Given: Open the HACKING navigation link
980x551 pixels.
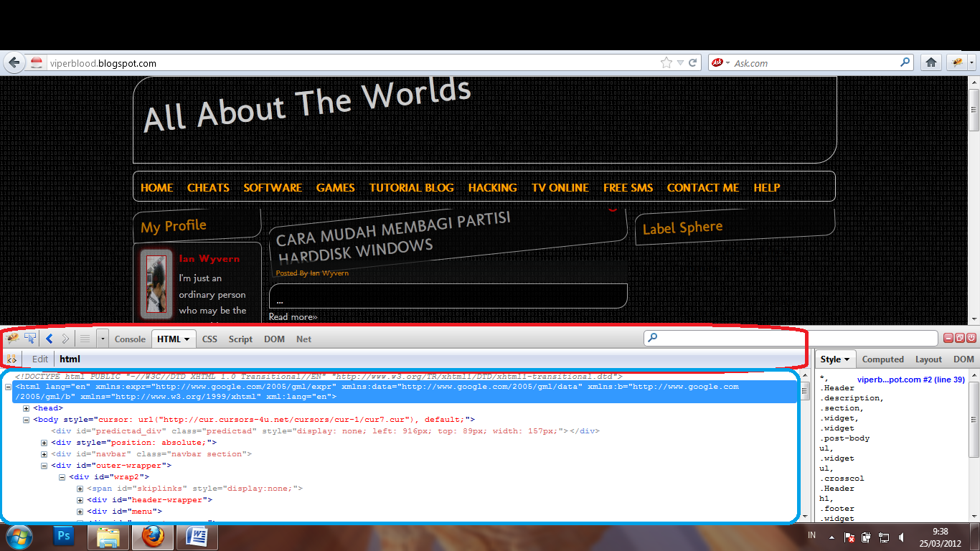Looking at the screenshot, I should point(492,187).
